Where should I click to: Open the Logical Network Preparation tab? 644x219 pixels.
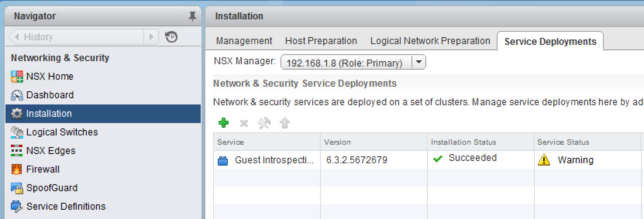point(430,41)
